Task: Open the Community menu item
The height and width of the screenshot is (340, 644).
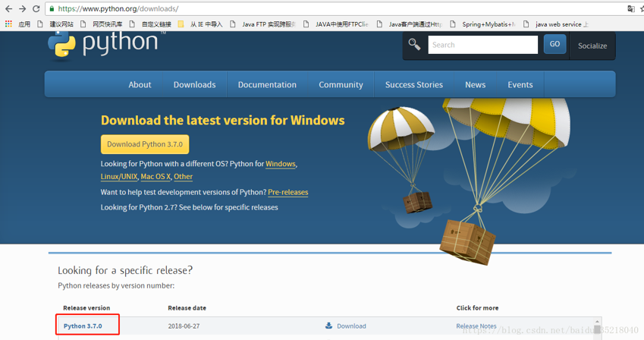Action: point(341,85)
